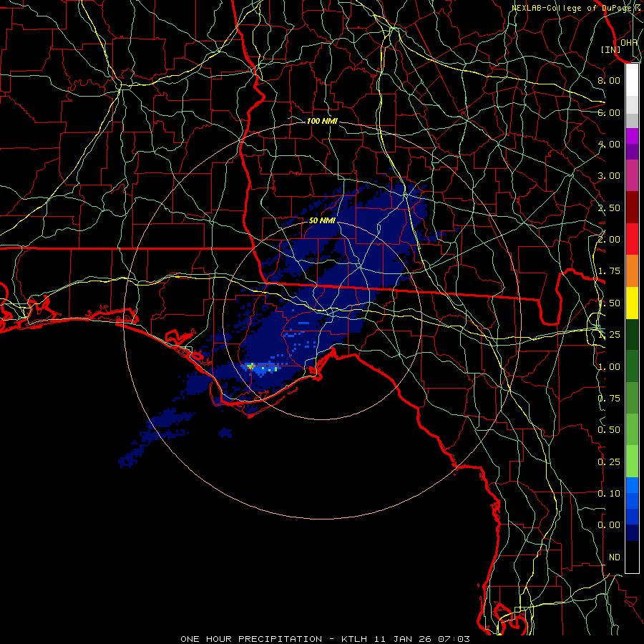Select the 0.10 legend value
This screenshot has height=644, width=644.
609,494
